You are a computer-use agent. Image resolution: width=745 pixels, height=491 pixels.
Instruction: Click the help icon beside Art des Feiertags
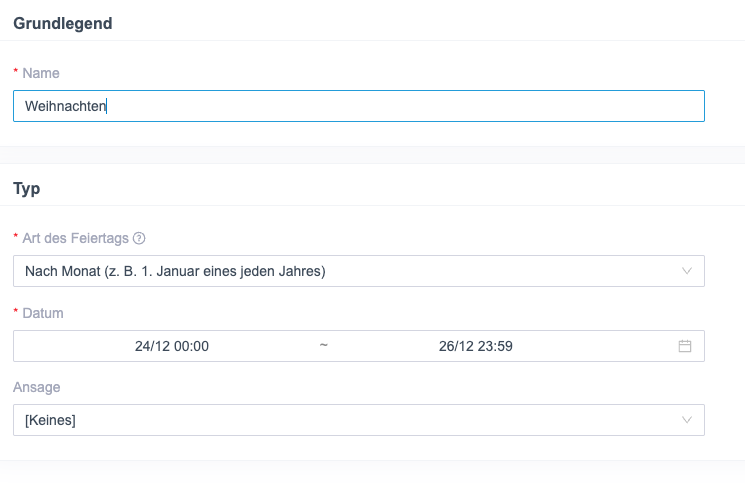pos(140,238)
